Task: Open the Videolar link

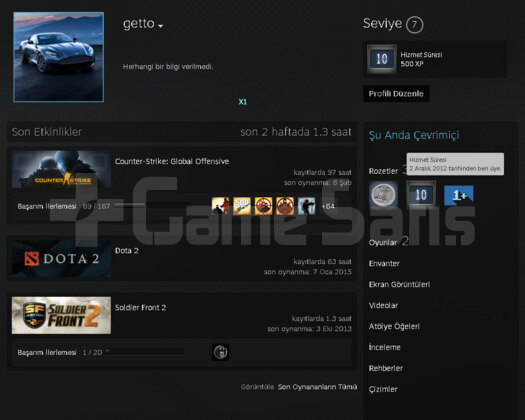Action: click(383, 305)
